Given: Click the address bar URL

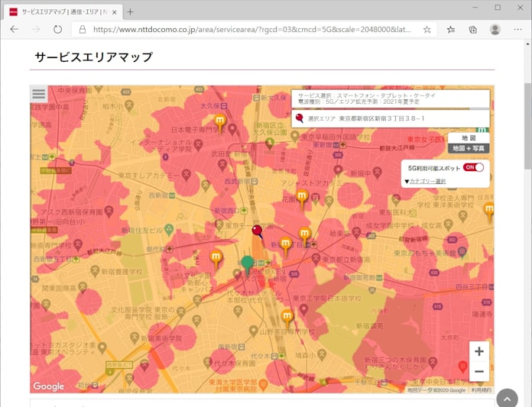Looking at the screenshot, I should [251, 30].
